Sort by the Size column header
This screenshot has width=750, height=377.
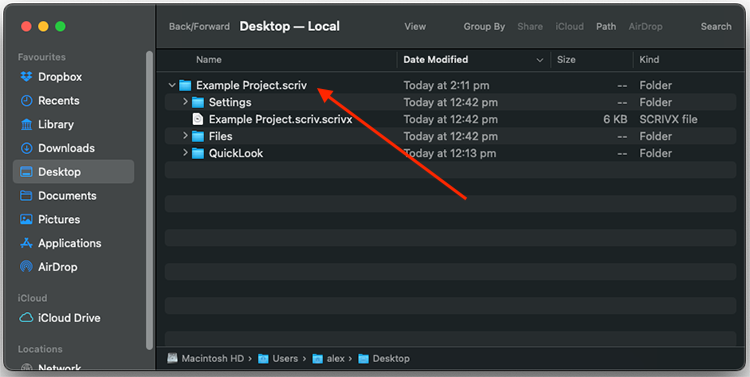pos(566,60)
